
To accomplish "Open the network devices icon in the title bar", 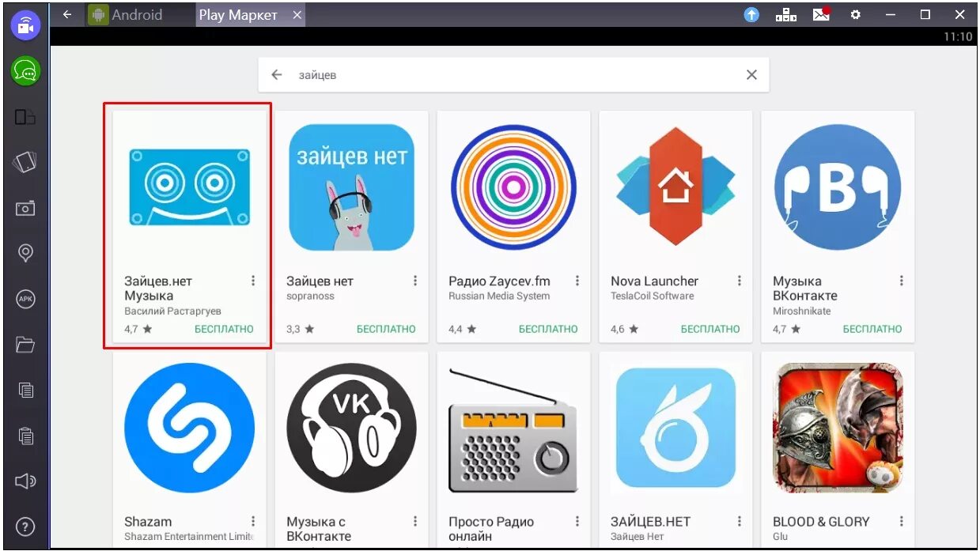I will (x=786, y=14).
